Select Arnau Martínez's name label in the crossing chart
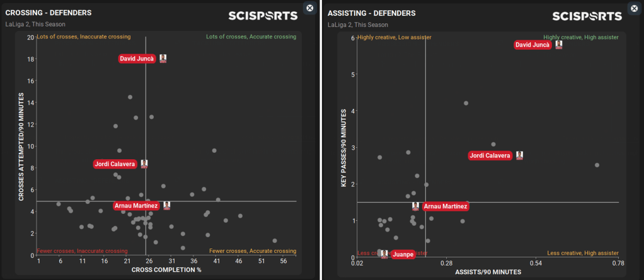This screenshot has height=280, width=644. pyautogui.click(x=135, y=206)
